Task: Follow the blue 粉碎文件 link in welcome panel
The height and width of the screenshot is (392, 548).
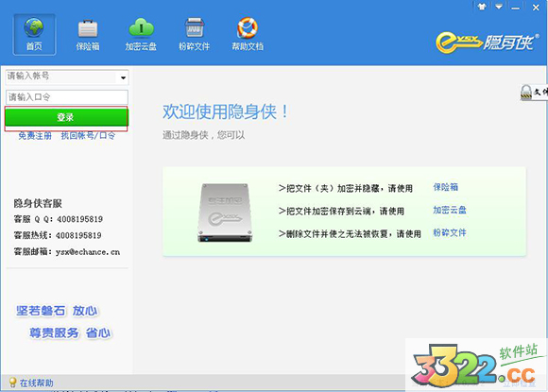Action: click(x=450, y=232)
